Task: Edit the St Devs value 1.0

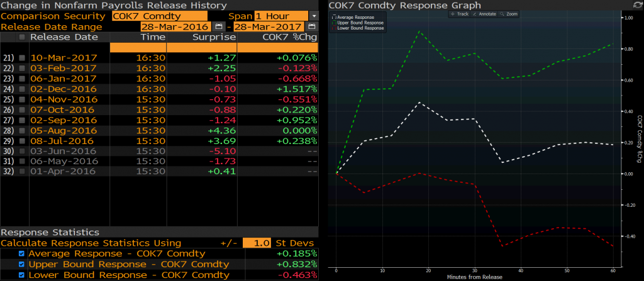Action: click(257, 243)
